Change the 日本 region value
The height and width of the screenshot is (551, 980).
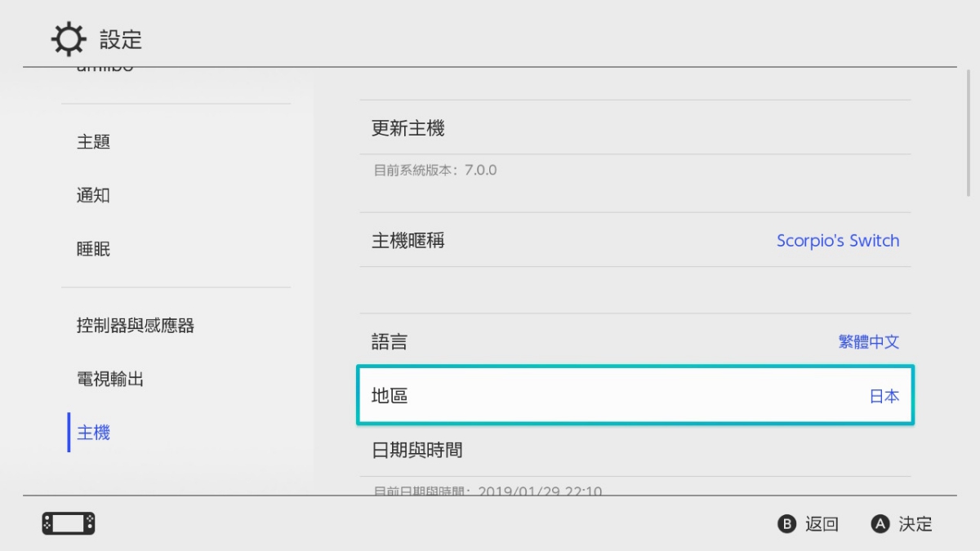tap(884, 397)
